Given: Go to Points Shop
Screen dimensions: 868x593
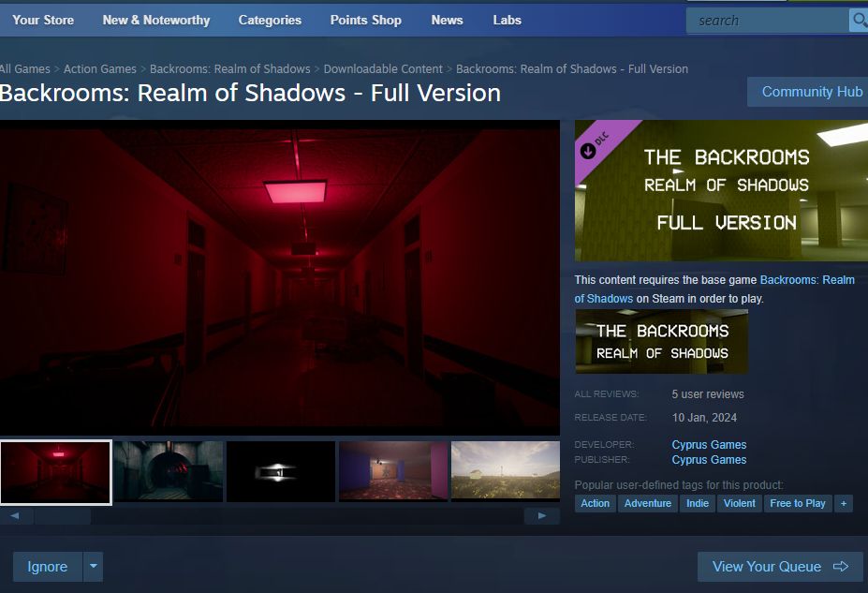Looking at the screenshot, I should 366,20.
